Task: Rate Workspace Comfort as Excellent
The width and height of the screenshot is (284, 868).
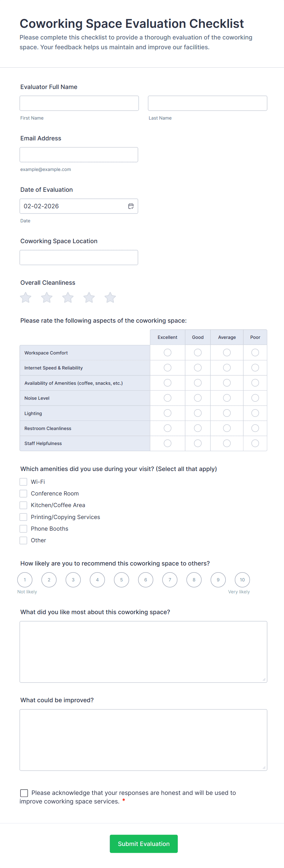Action: [x=167, y=352]
